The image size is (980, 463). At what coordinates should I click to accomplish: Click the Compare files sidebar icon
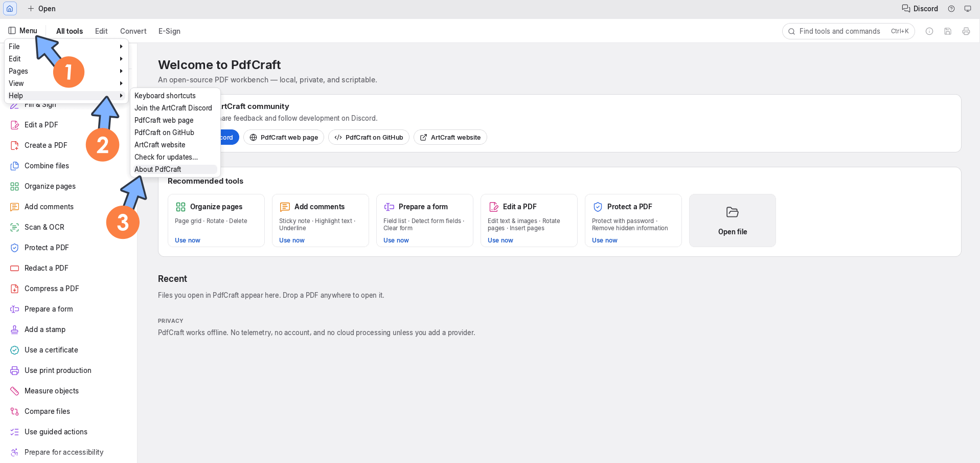[x=15, y=411]
